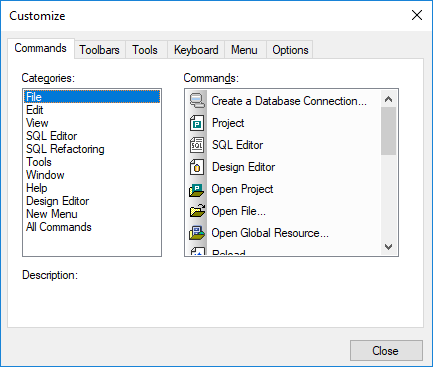
Task: Click the Project command icon
Action: pyautogui.click(x=197, y=123)
